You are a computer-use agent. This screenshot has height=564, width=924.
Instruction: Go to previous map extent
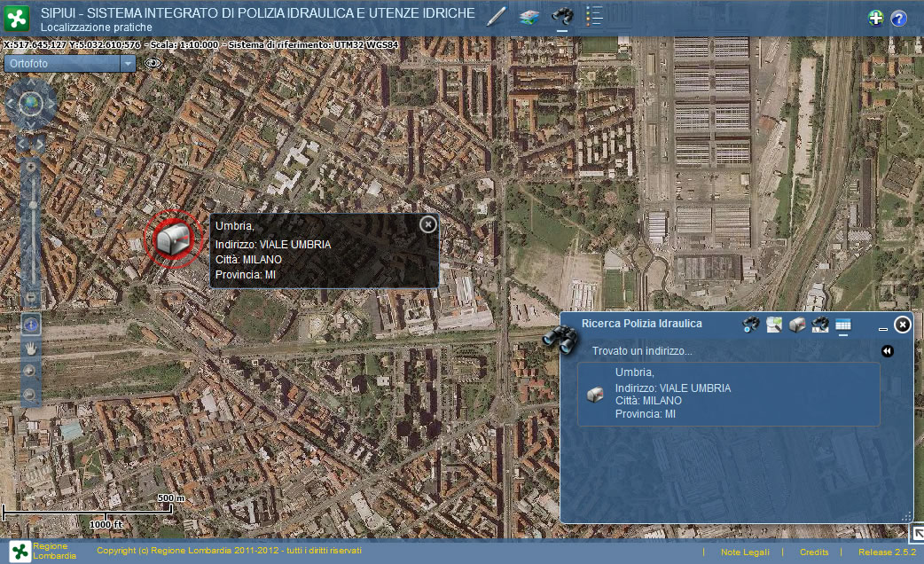(23, 144)
